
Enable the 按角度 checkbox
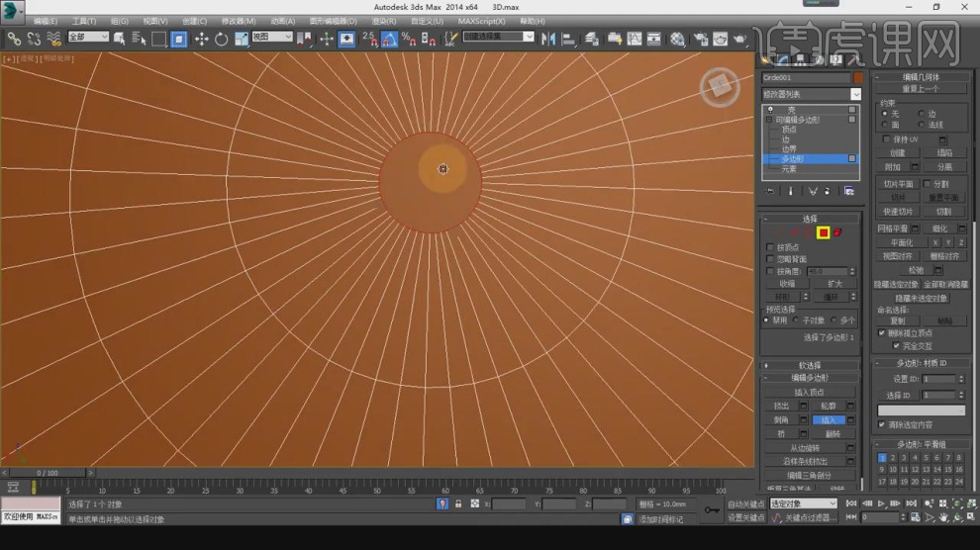[x=770, y=271]
